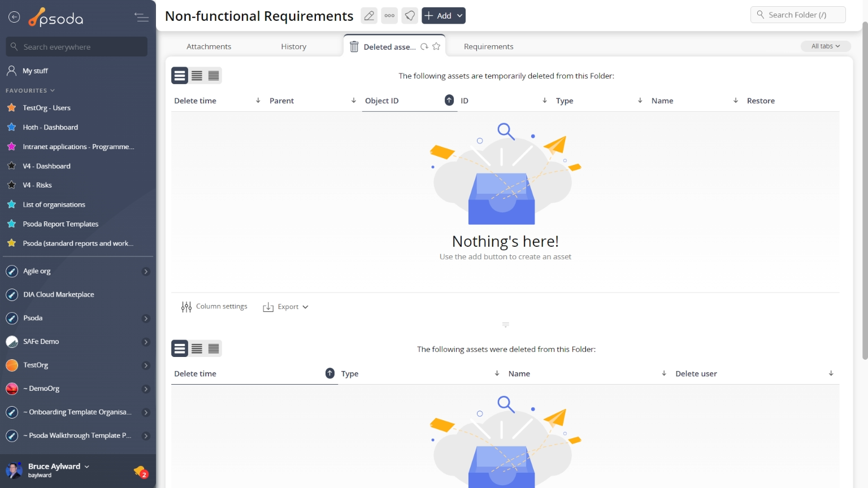Click the star icon beside List of organisations
The height and width of the screenshot is (488, 868).
point(11,204)
